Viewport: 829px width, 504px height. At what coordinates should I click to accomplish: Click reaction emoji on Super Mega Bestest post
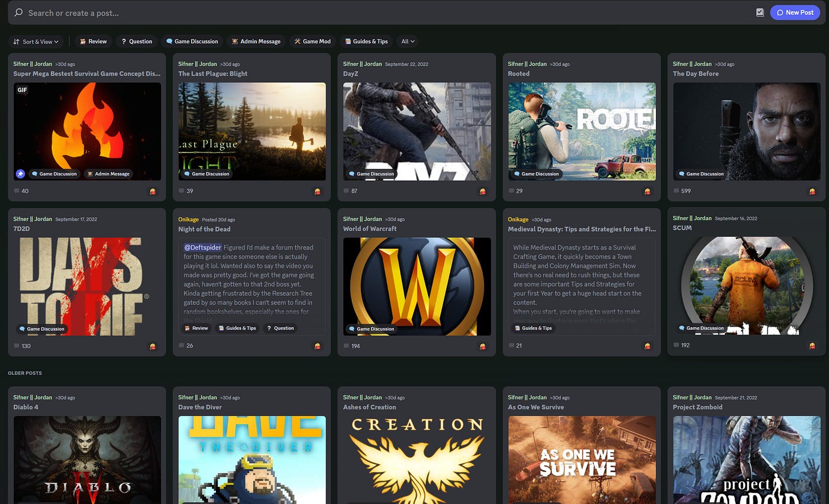[153, 192]
